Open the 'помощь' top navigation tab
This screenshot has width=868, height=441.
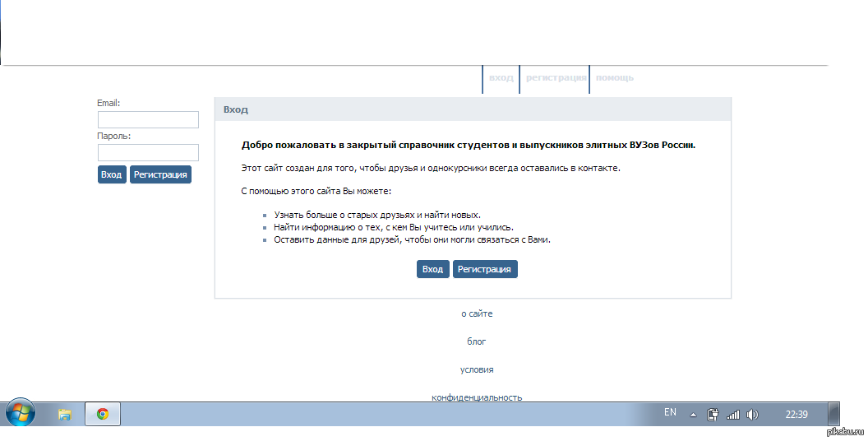(x=614, y=78)
